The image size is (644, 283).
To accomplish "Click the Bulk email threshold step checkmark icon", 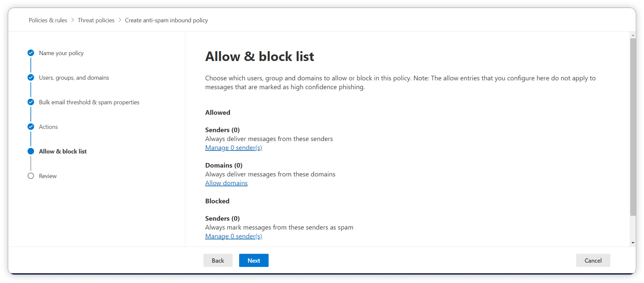I will [x=31, y=102].
